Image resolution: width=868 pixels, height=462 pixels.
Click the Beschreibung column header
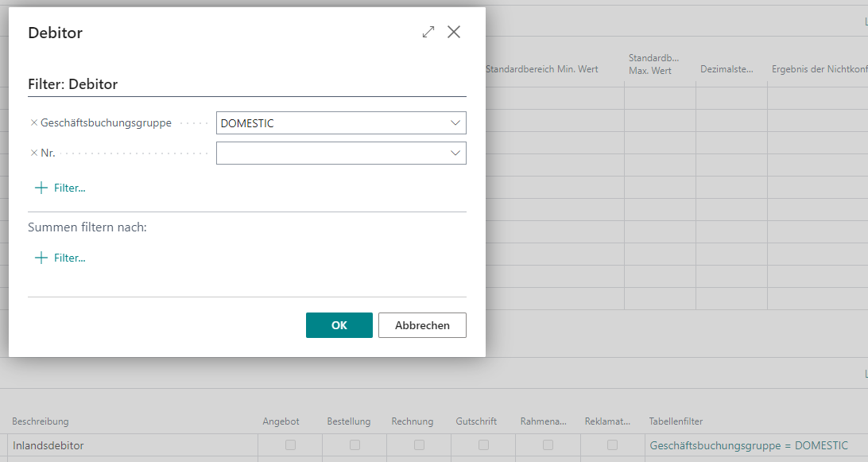[41, 421]
